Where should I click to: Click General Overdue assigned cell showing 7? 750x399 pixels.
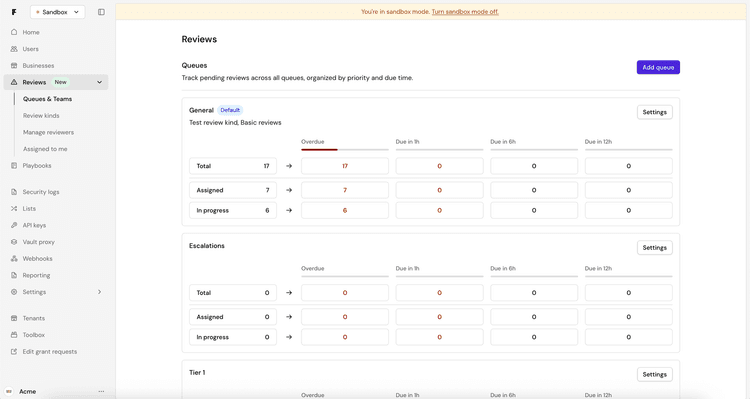345,190
